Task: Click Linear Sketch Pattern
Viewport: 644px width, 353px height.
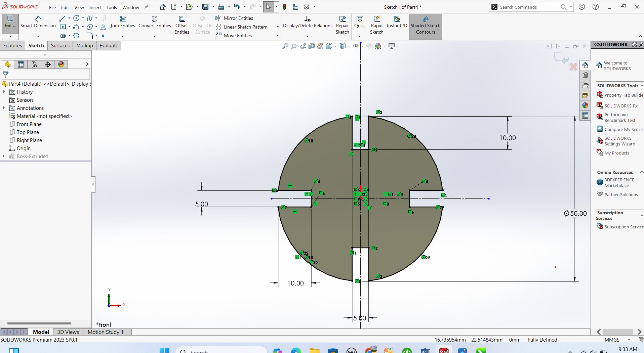Action: [241, 27]
